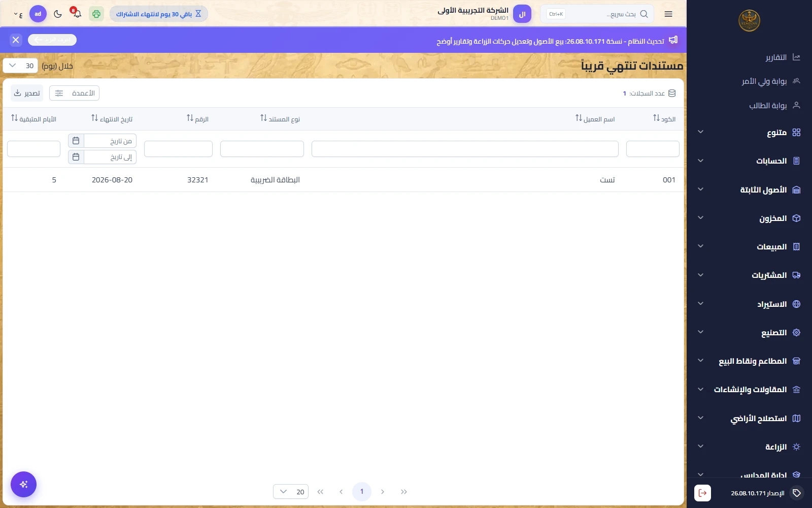Viewport: 812px width, 508px height.
Task: Sort by 'نوع المستند' column
Action: (280, 118)
